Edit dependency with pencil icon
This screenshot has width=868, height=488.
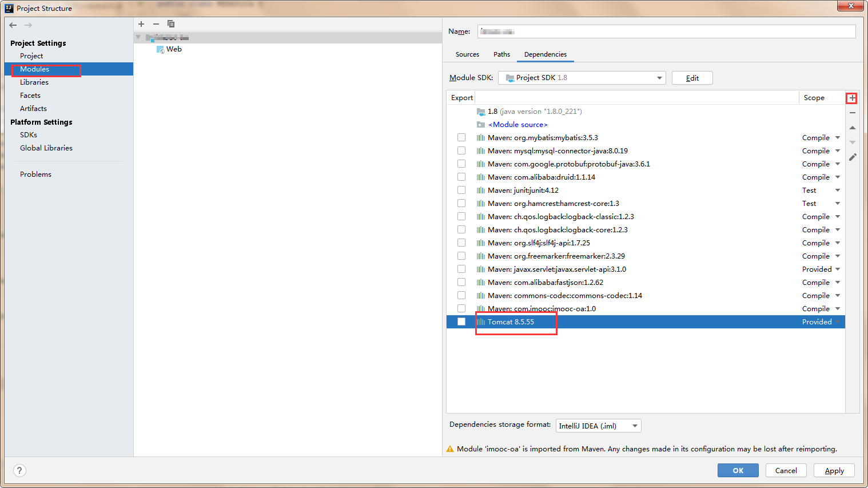[x=853, y=157]
